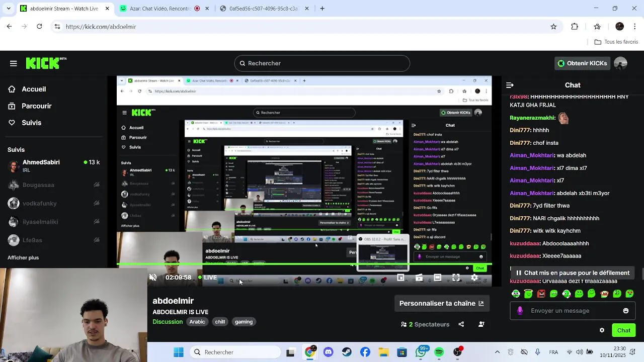This screenshot has width=644, height=362.
Task: Click the Obtenir KICKs button
Action: pos(582,63)
